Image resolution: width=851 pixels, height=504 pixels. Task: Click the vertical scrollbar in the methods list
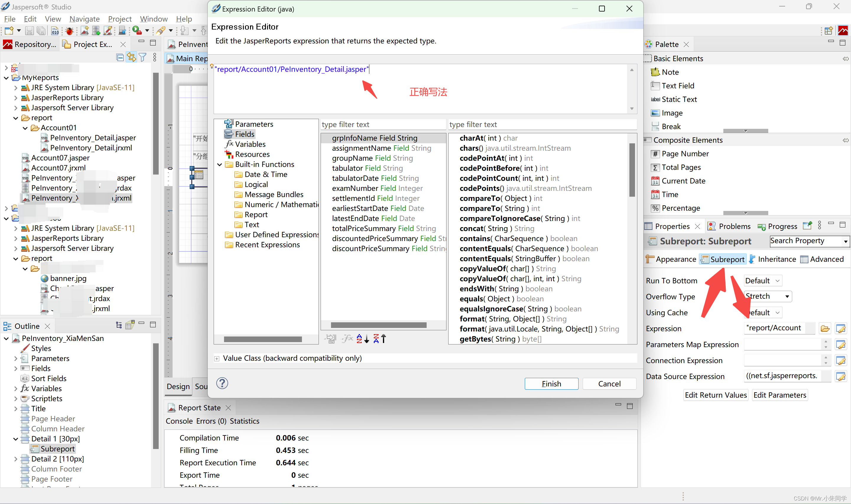tap(632, 170)
